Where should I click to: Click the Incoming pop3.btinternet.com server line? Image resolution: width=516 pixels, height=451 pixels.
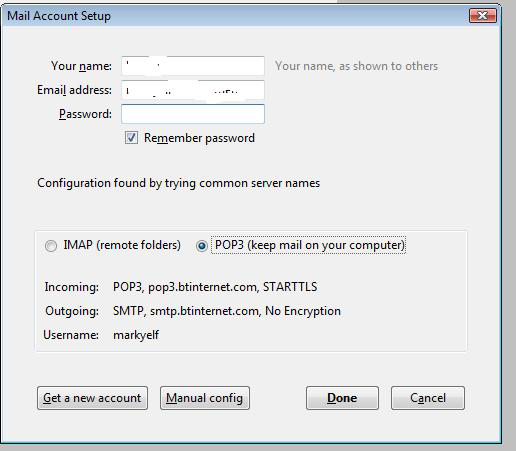(215, 287)
